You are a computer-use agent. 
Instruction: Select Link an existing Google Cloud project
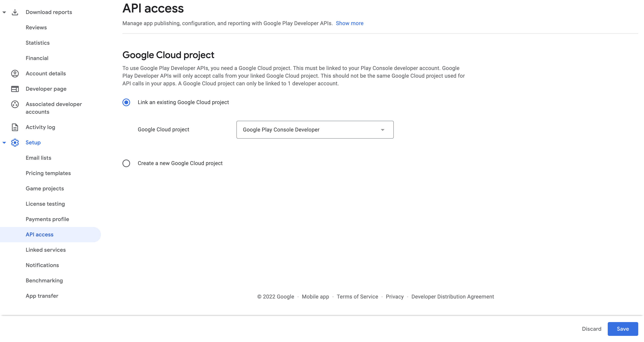[x=126, y=102]
